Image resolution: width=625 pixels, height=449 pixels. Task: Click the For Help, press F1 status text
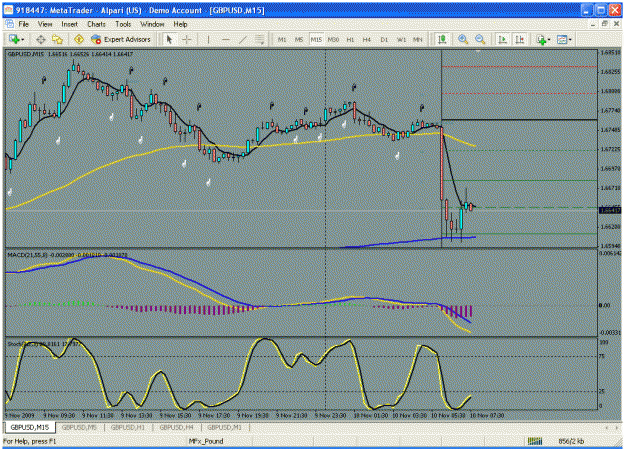tap(30, 441)
